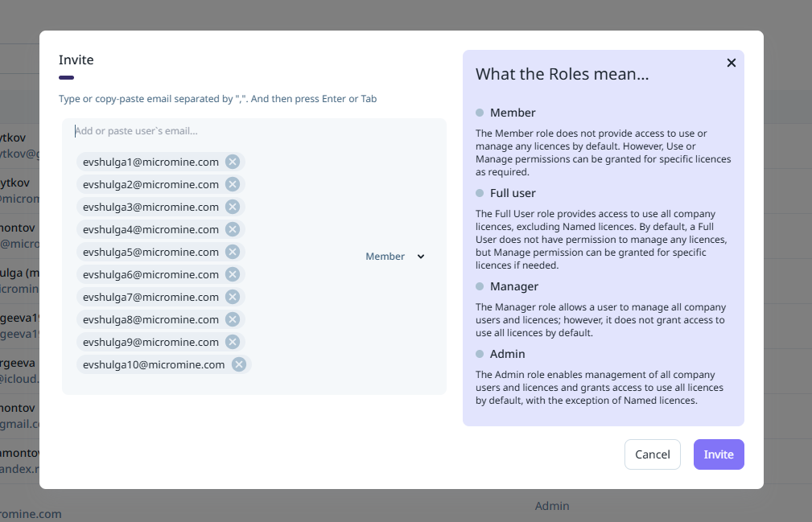812x522 pixels.
Task: Click X on evshulga5@micromine.com chip
Action: (x=233, y=252)
